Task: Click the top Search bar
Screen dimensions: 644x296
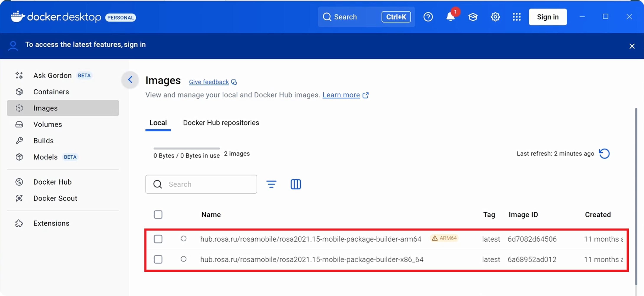Action: [366, 17]
